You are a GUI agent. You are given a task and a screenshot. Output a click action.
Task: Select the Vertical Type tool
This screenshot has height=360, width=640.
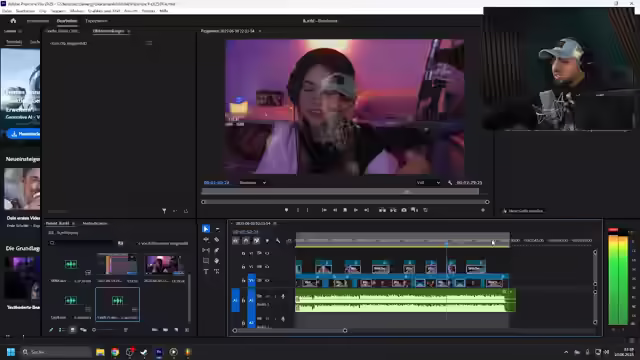(x=217, y=271)
